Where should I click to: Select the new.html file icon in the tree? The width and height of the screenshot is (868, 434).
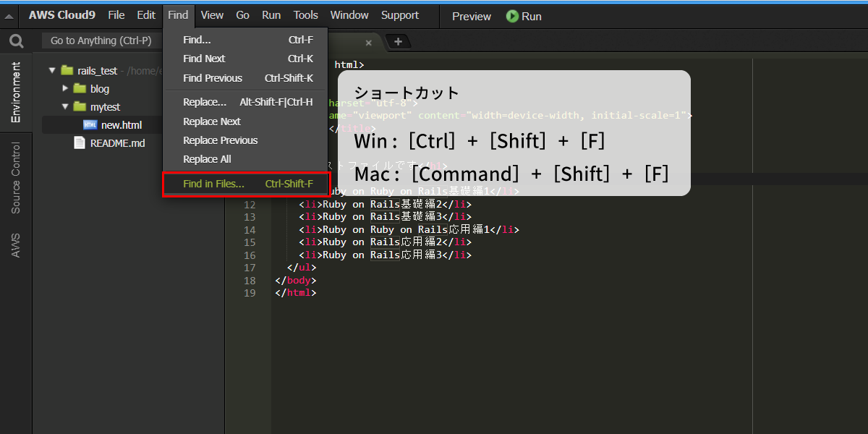click(90, 125)
